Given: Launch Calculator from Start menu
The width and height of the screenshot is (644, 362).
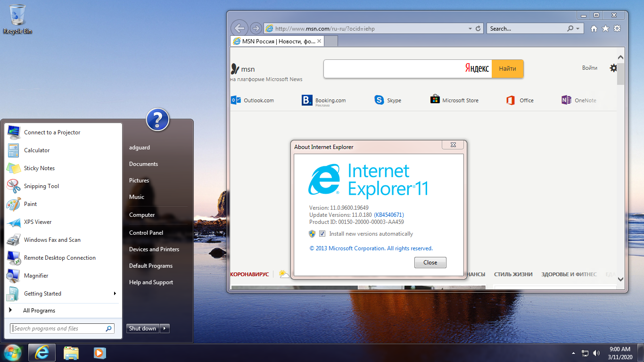Looking at the screenshot, I should (63, 150).
